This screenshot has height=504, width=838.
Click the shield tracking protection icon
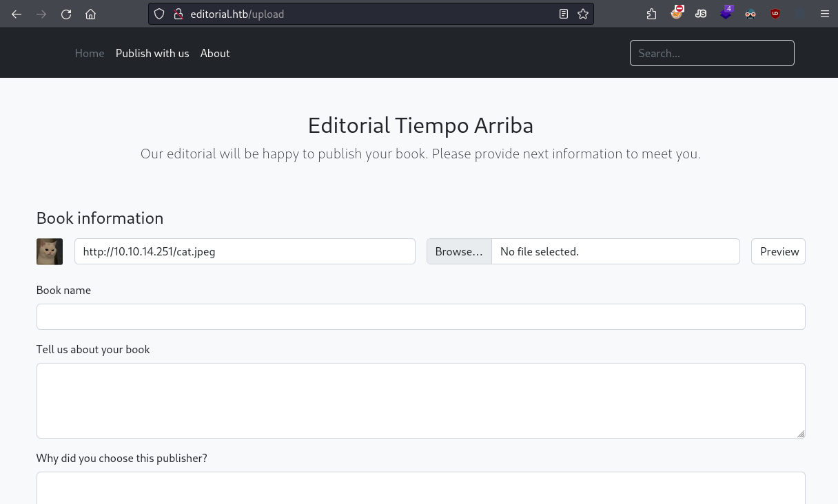pos(159,14)
